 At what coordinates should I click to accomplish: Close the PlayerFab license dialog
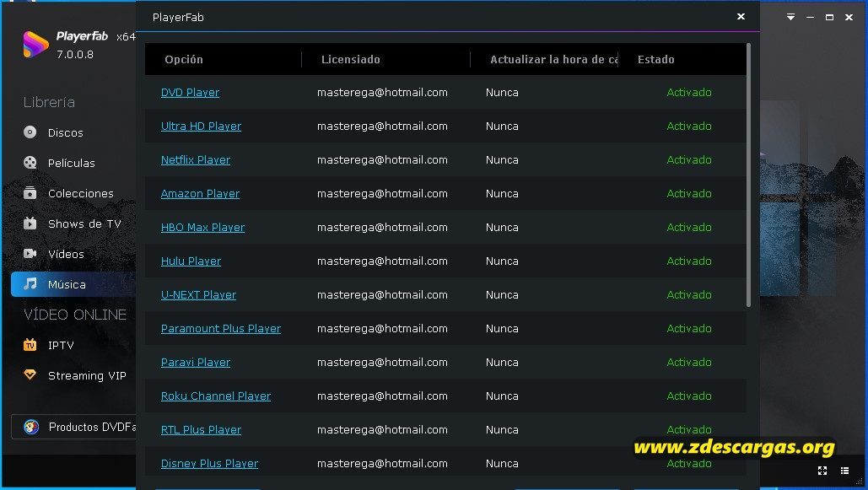(x=741, y=17)
